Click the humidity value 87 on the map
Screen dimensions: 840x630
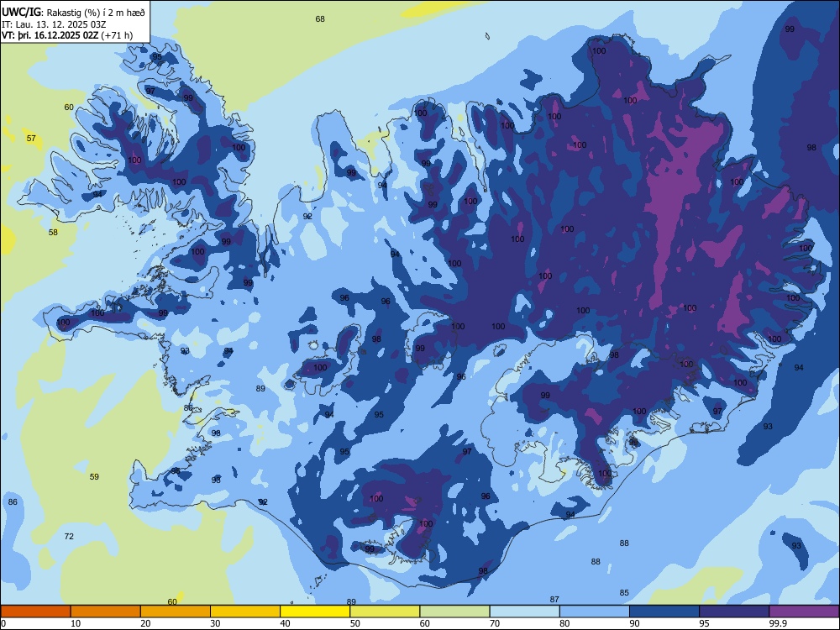(x=554, y=600)
